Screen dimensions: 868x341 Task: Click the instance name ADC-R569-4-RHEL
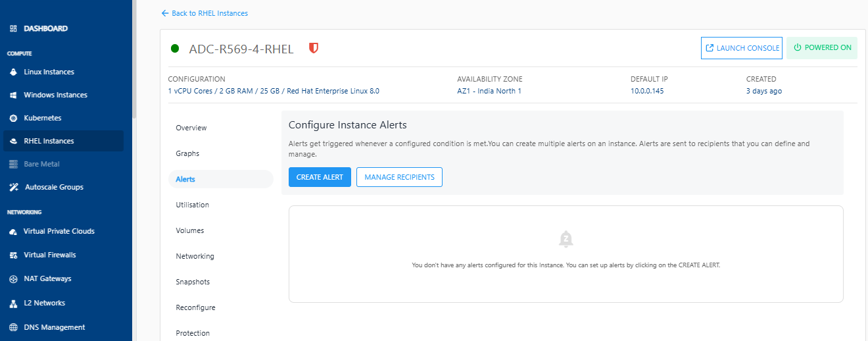coord(241,49)
